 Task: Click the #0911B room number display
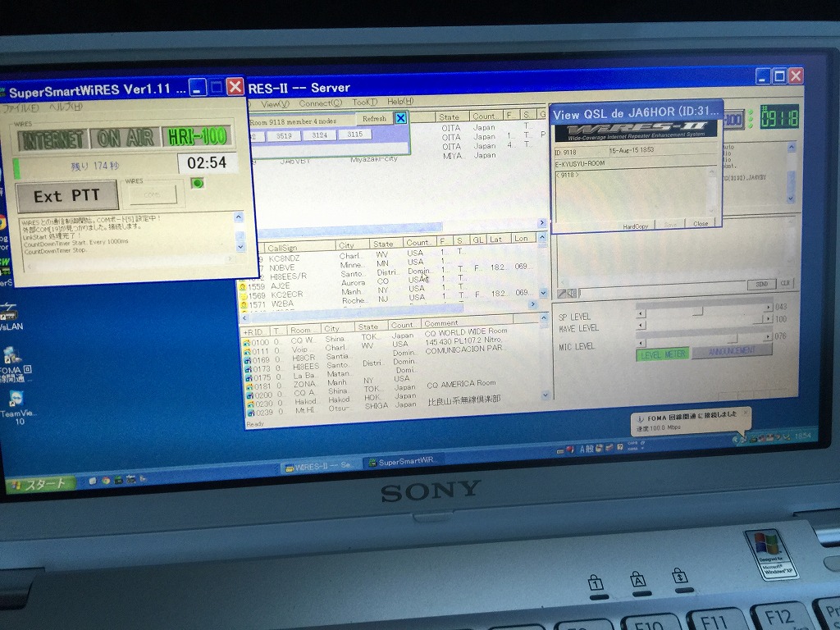click(779, 116)
